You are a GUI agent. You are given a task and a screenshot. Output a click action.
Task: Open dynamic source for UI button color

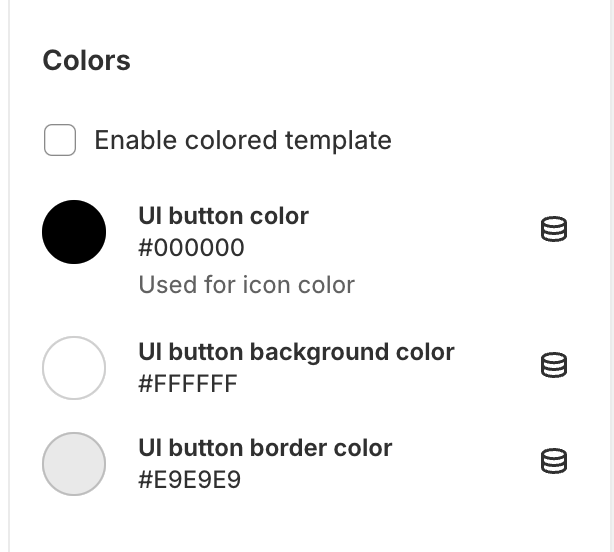554,229
